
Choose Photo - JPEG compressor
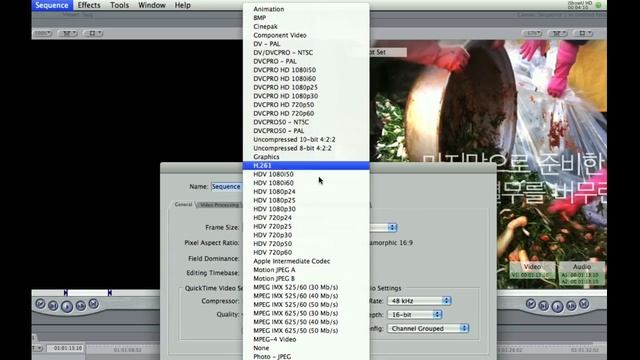[x=306, y=356]
